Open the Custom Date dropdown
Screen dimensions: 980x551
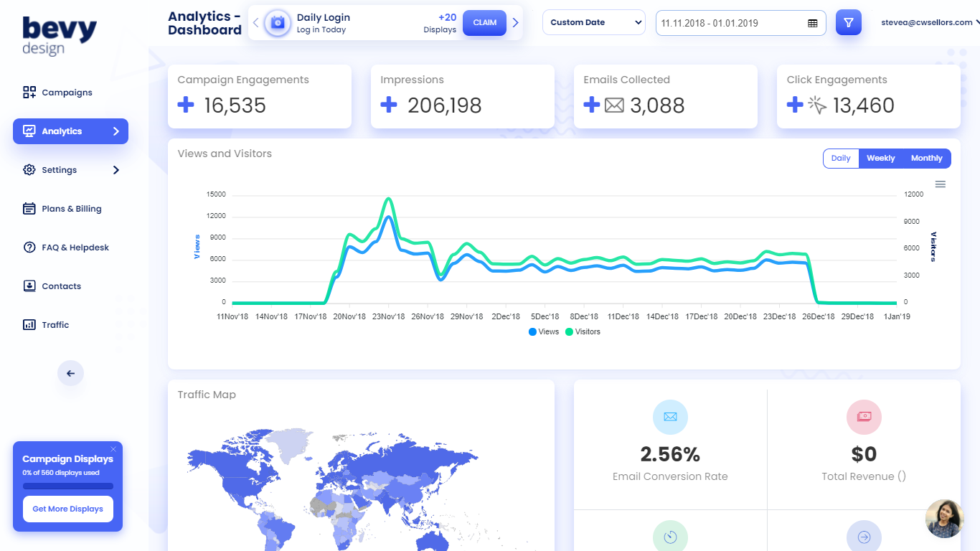click(x=593, y=22)
